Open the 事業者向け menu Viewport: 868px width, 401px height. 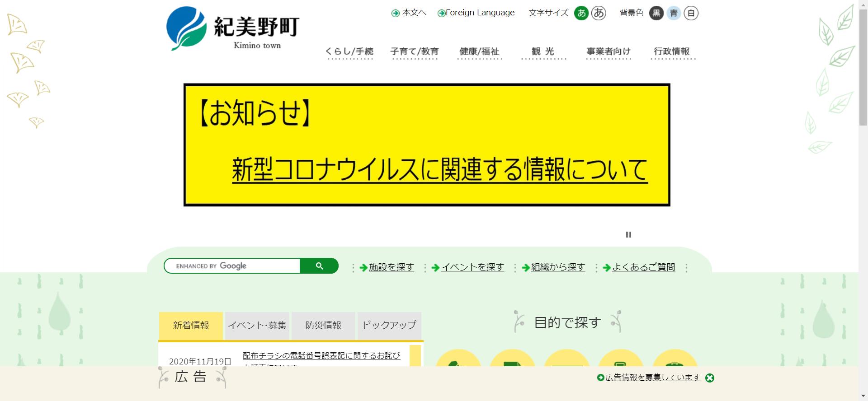pos(609,52)
